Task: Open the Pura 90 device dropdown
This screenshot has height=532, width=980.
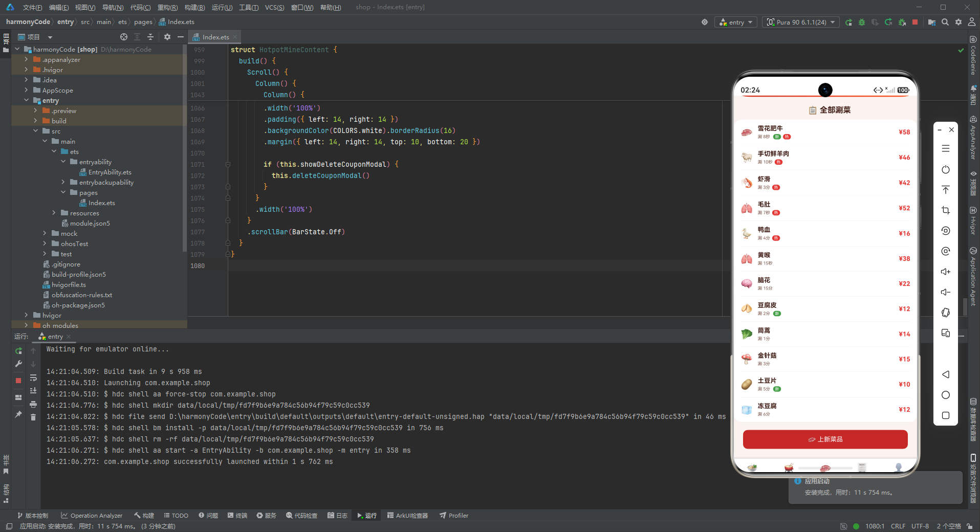Action: (x=800, y=22)
